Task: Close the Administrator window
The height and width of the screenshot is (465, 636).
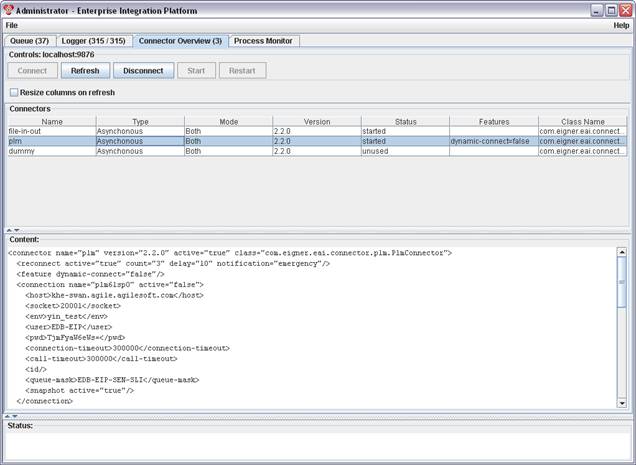Action: point(626,11)
